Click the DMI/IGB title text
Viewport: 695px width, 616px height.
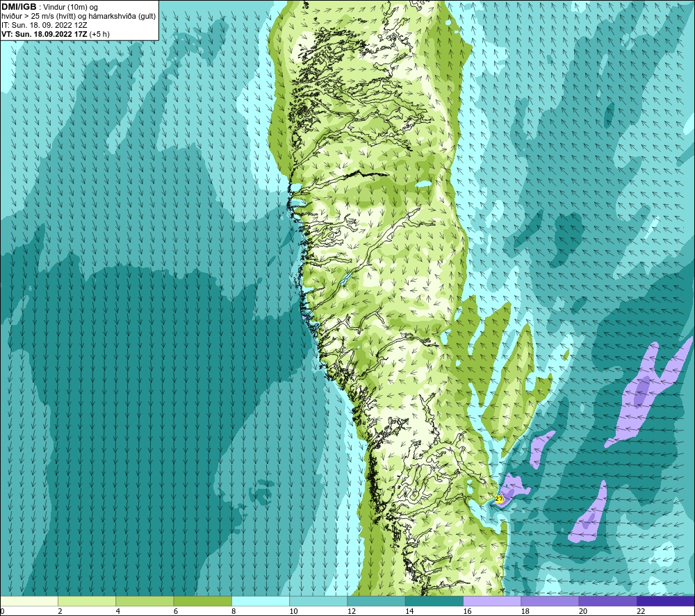19,7
